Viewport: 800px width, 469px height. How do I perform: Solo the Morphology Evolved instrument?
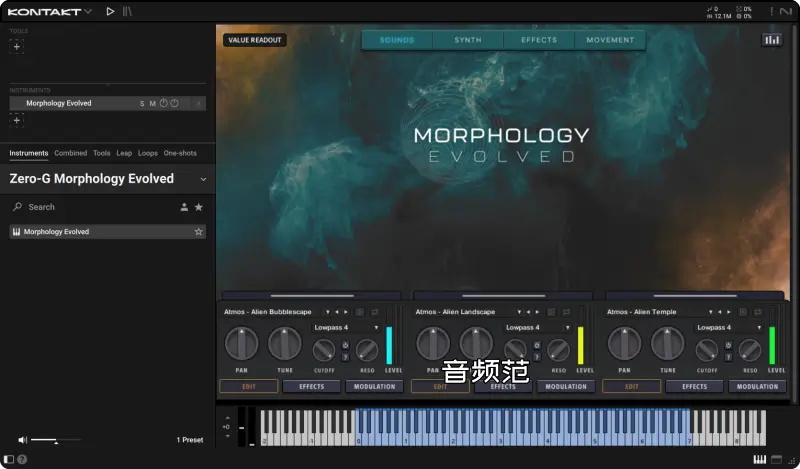(x=142, y=103)
